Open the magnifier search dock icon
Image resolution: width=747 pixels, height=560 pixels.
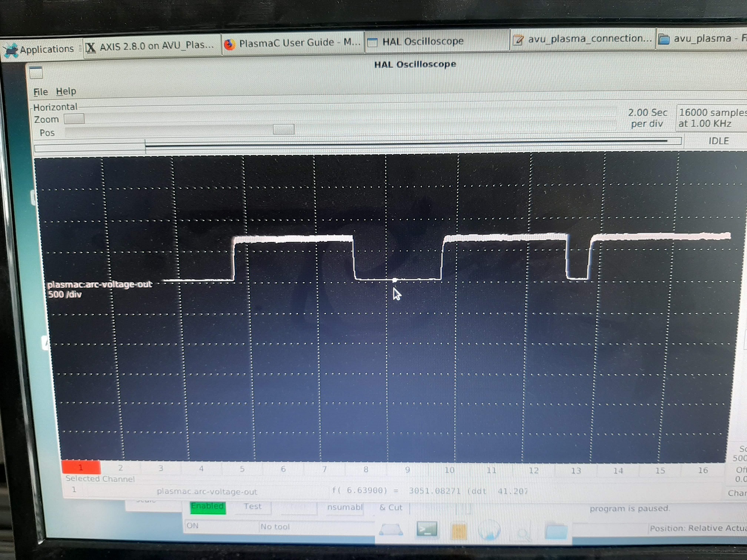coord(522,533)
